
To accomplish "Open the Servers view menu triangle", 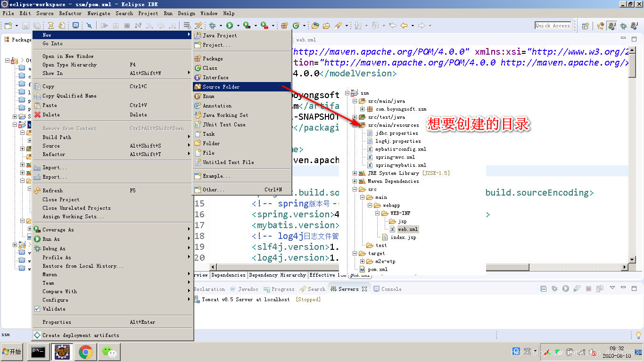I will (612, 288).
